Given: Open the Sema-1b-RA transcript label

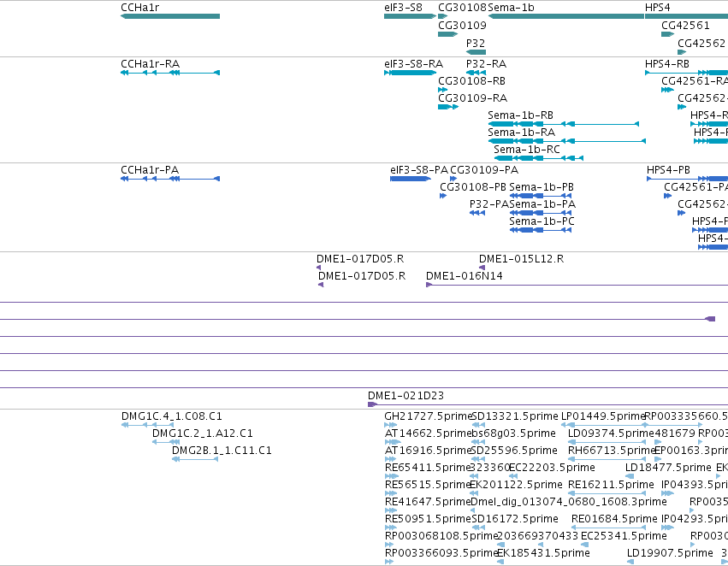Looking at the screenshot, I should coord(521,133).
